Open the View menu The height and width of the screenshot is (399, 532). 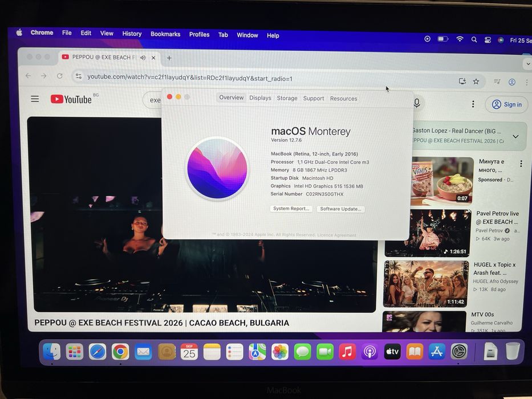107,33
